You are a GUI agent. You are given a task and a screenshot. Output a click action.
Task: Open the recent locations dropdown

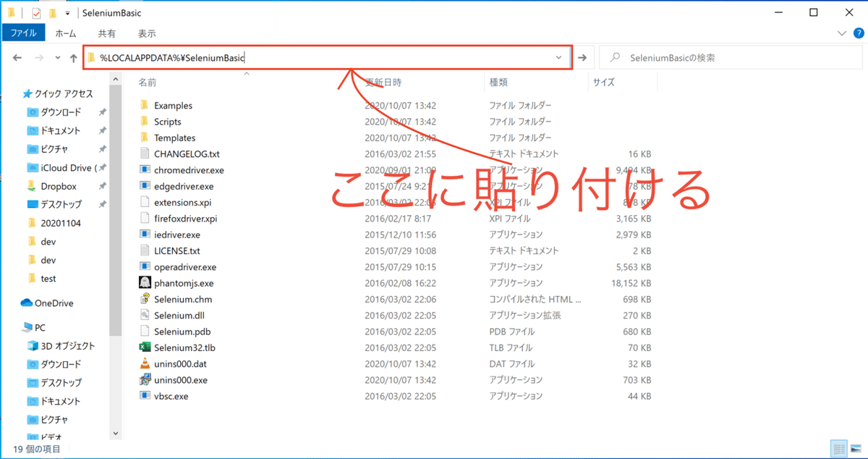click(x=57, y=58)
